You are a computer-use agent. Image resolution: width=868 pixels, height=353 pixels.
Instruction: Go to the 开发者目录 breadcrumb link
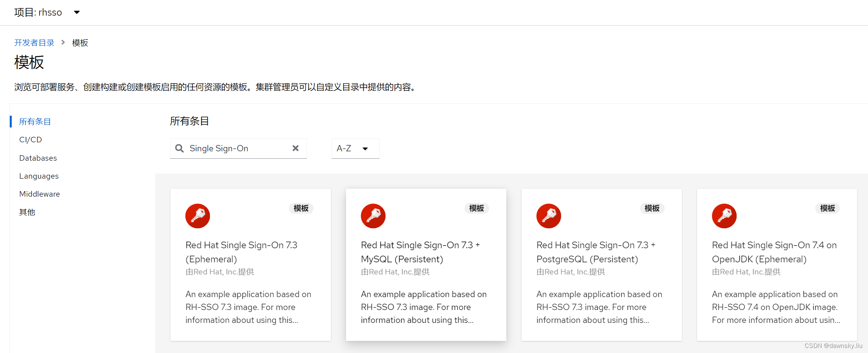(34, 43)
